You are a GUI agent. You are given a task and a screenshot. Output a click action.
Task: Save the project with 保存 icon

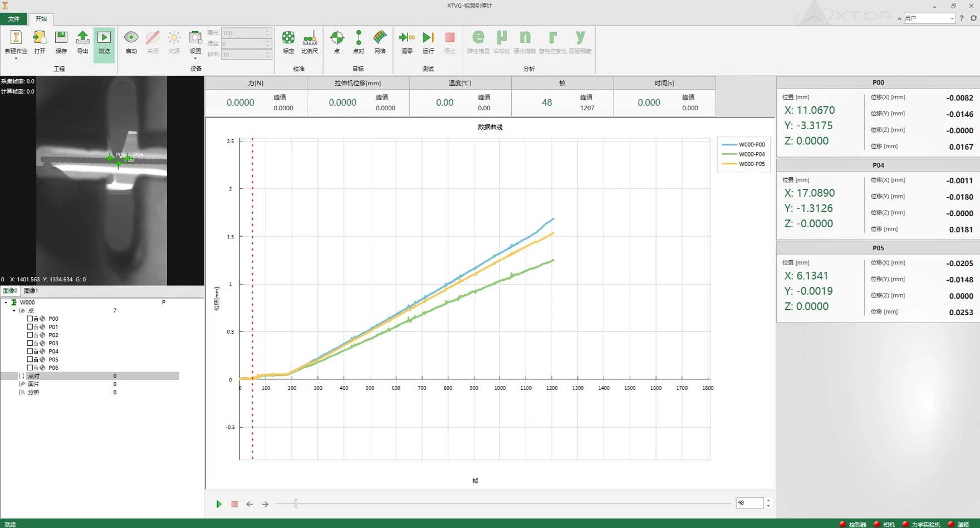tap(61, 38)
